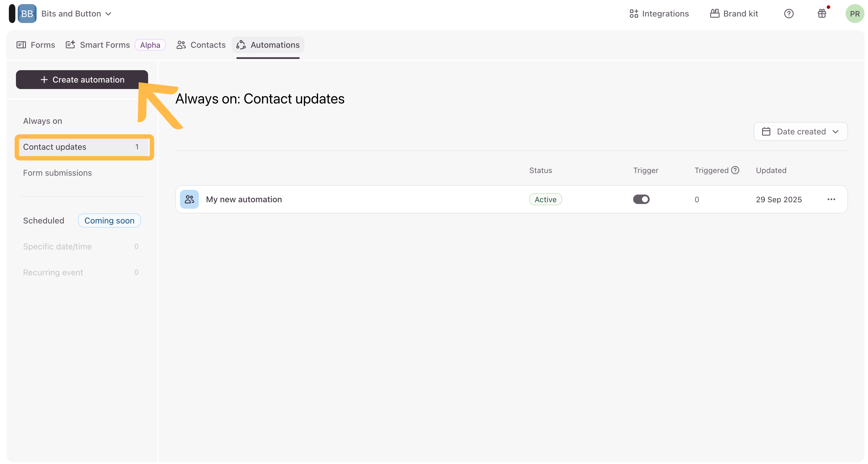Screen dimensions: 868x464
Task: Click the Integrations icon in the header
Action: pyautogui.click(x=633, y=14)
